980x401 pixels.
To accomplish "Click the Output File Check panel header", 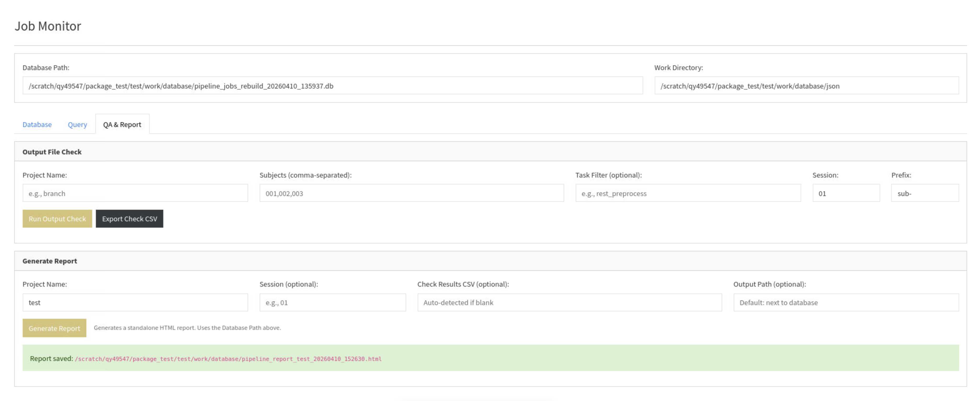I will pos(490,151).
